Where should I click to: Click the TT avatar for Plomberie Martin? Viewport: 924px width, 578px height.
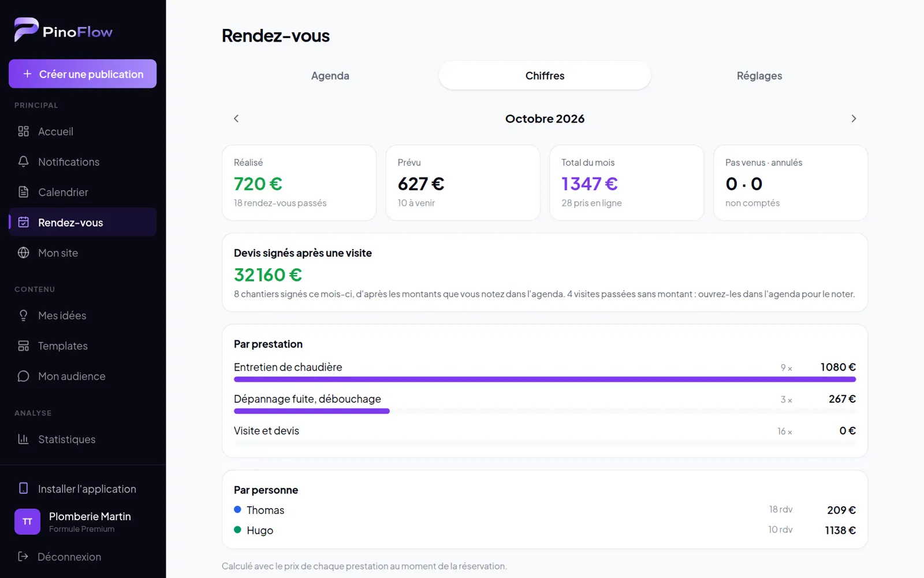pyautogui.click(x=27, y=521)
